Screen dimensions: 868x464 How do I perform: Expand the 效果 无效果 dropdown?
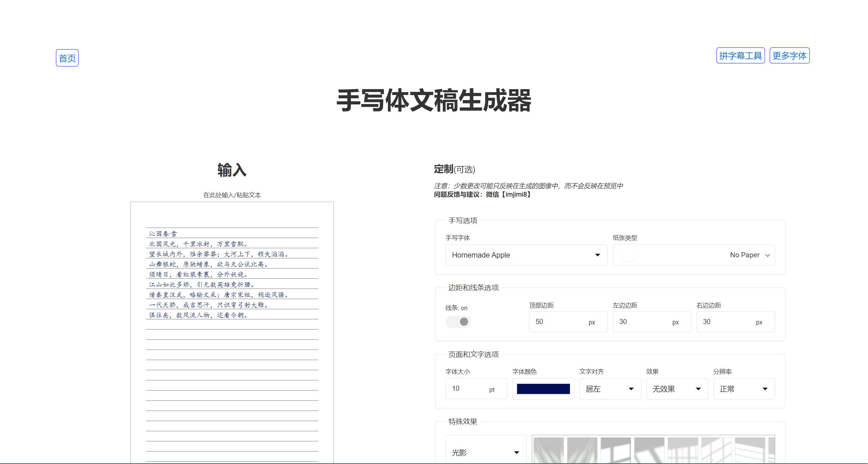(677, 389)
